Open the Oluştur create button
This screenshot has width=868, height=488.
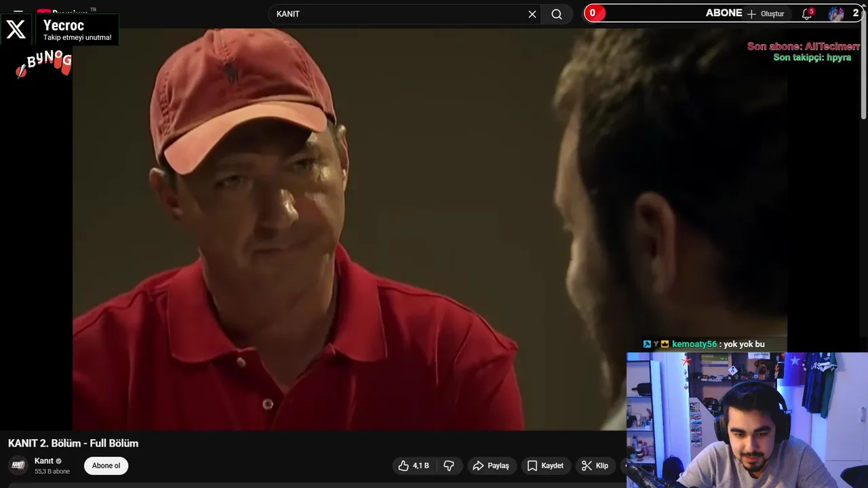766,14
